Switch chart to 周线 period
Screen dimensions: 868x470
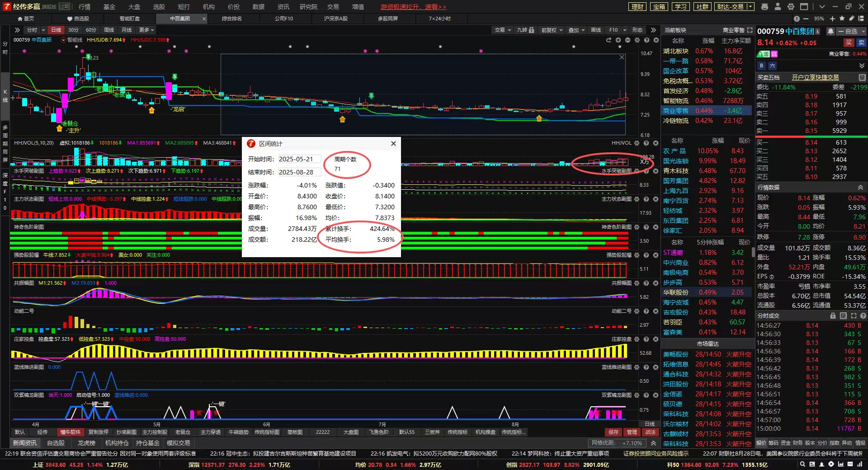(x=109, y=30)
